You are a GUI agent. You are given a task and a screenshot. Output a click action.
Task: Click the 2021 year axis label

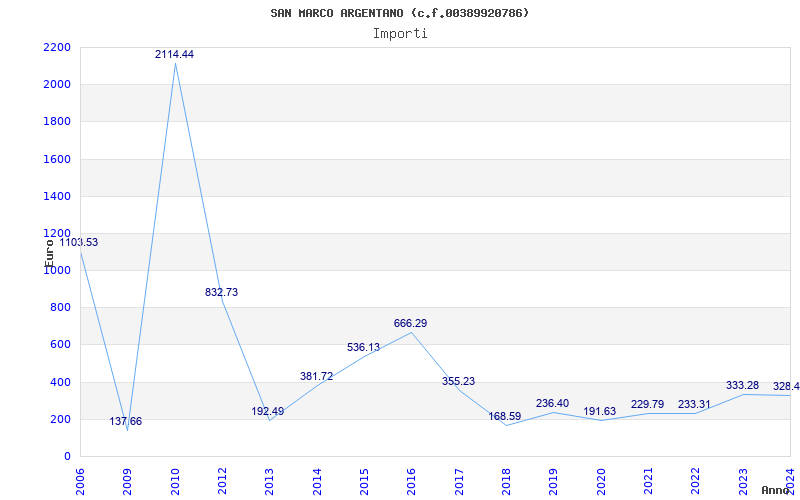point(648,482)
